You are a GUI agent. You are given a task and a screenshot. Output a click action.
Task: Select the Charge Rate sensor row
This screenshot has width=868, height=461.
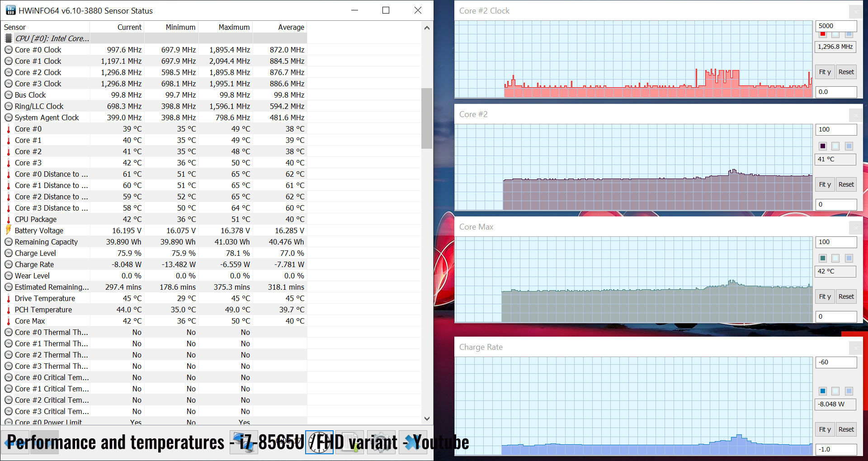(154, 264)
